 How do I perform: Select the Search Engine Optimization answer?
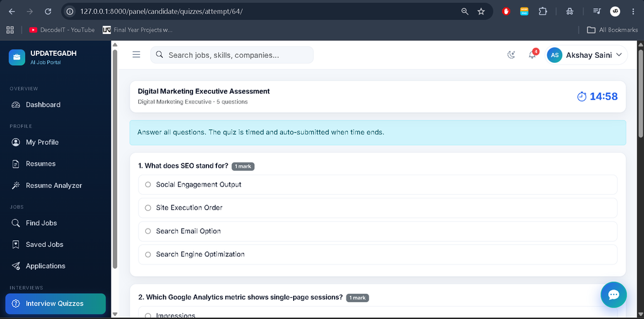pyautogui.click(x=378, y=254)
